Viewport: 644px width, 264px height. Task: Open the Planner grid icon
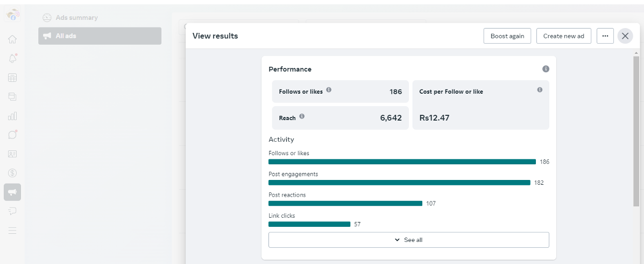pos(12,78)
